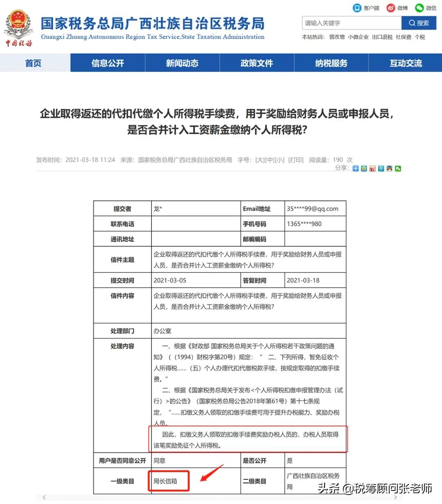Open the 新闻动态 menu
The width and height of the screenshot is (442, 504).
[182, 63]
